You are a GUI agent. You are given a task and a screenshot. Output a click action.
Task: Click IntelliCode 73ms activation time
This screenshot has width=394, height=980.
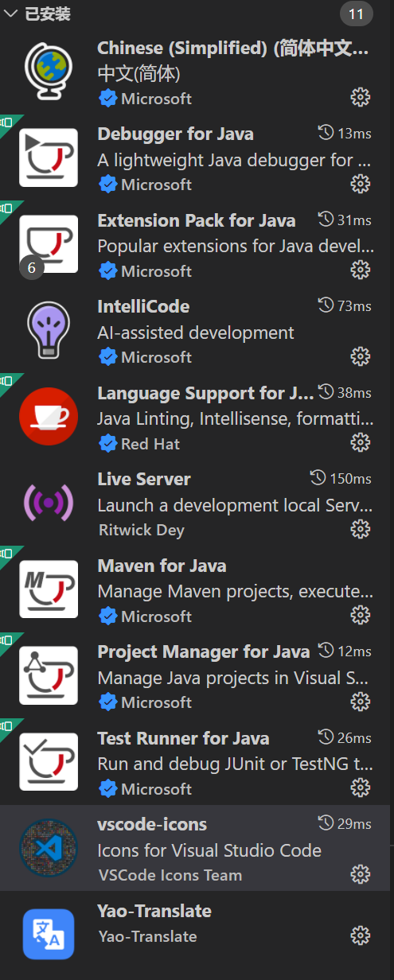point(344,305)
